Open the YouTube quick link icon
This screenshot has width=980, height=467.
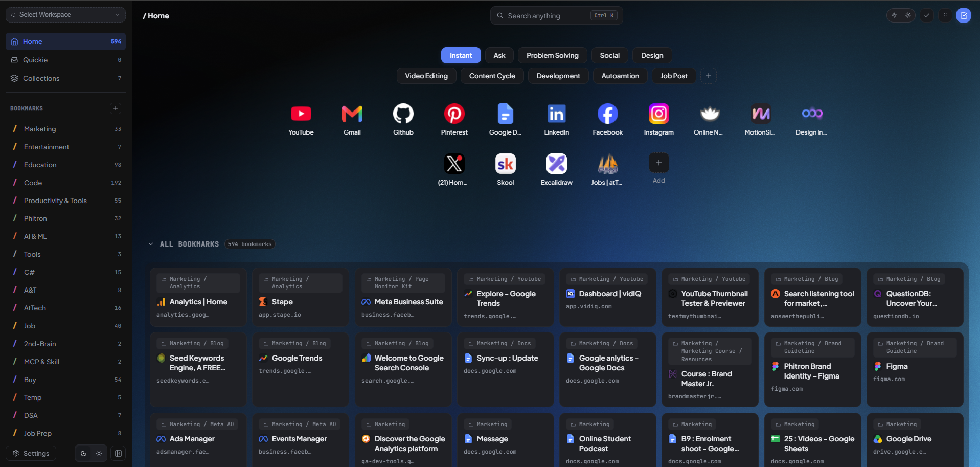click(301, 114)
